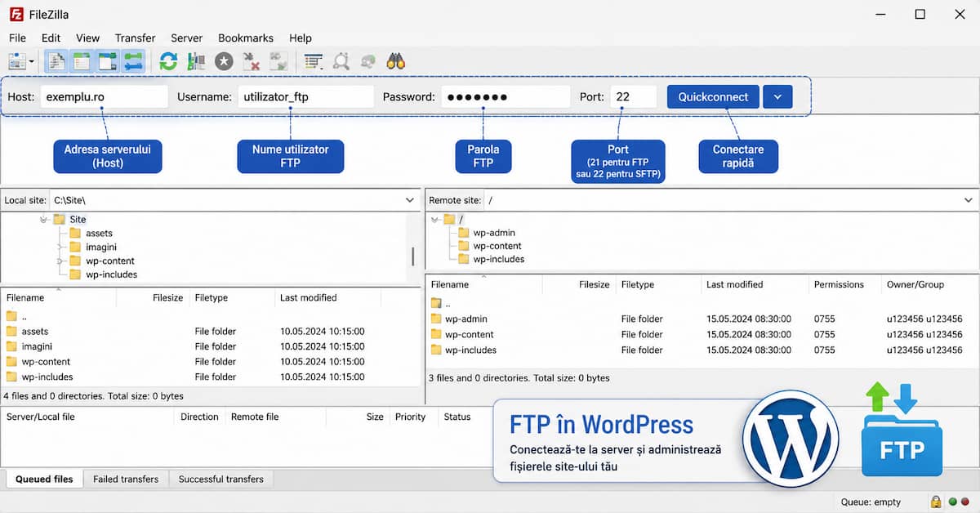The height and width of the screenshot is (513, 980).
Task: Select wp-includes row in local file list
Action: point(211,377)
